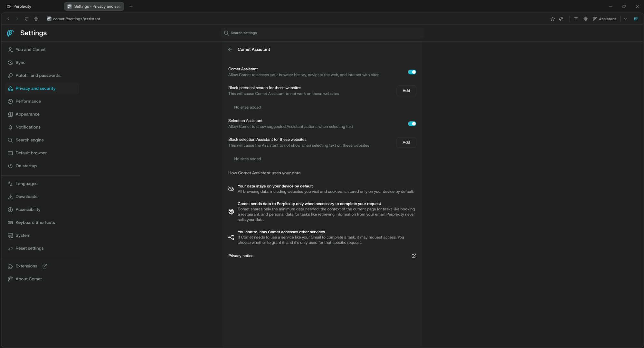Screen dimensions: 644x348
Task: Open Appearance settings
Action: [x=42, y=114]
